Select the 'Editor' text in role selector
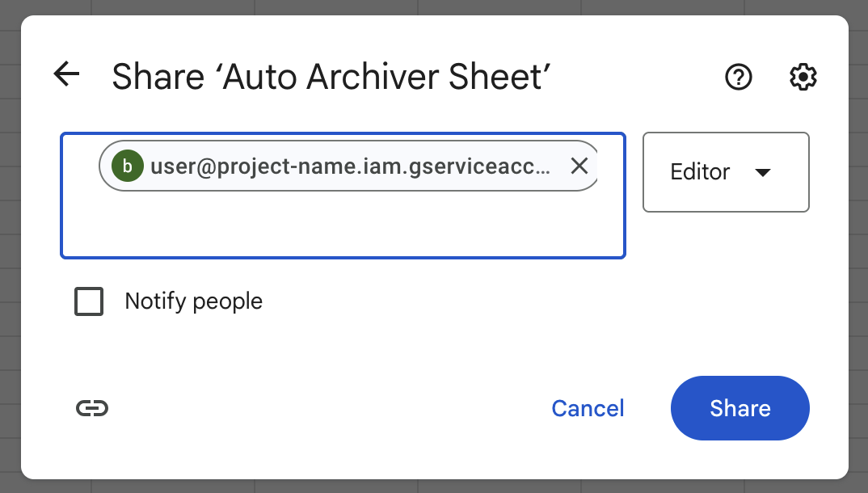The image size is (868, 493). coord(700,172)
